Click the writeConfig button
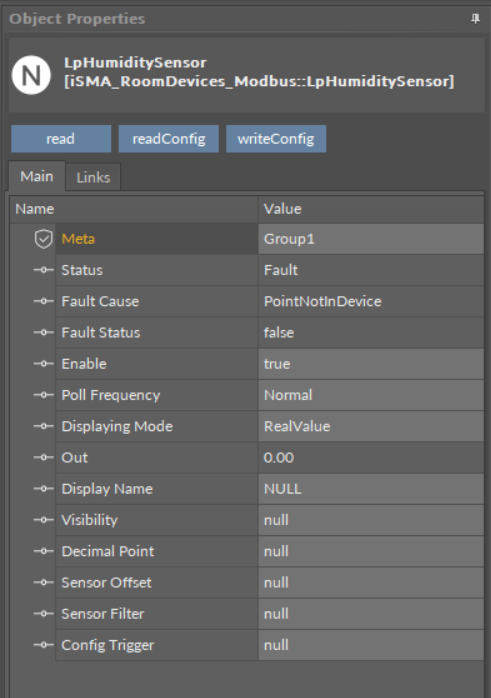The image size is (491, 698). click(276, 139)
